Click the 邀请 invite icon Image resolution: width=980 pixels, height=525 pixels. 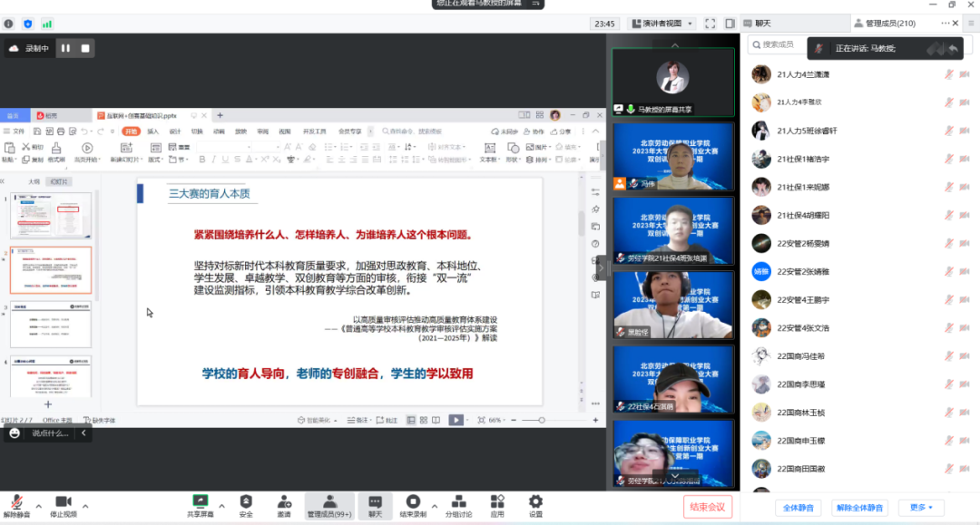(284, 505)
